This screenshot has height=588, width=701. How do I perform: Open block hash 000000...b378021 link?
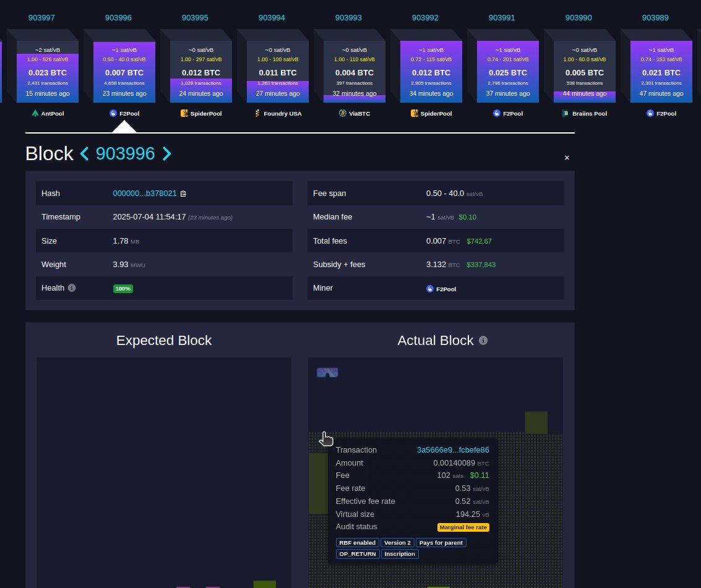[144, 194]
